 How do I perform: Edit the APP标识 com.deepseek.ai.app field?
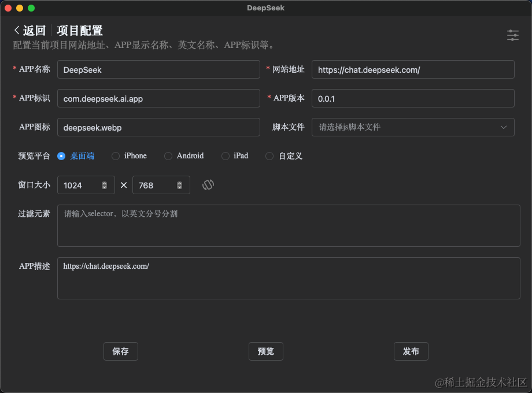[158, 98]
